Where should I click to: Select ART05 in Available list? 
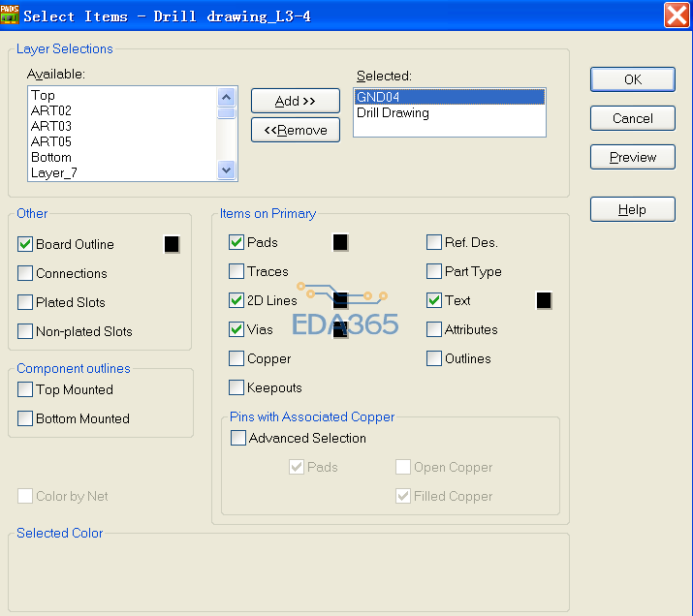pyautogui.click(x=122, y=141)
